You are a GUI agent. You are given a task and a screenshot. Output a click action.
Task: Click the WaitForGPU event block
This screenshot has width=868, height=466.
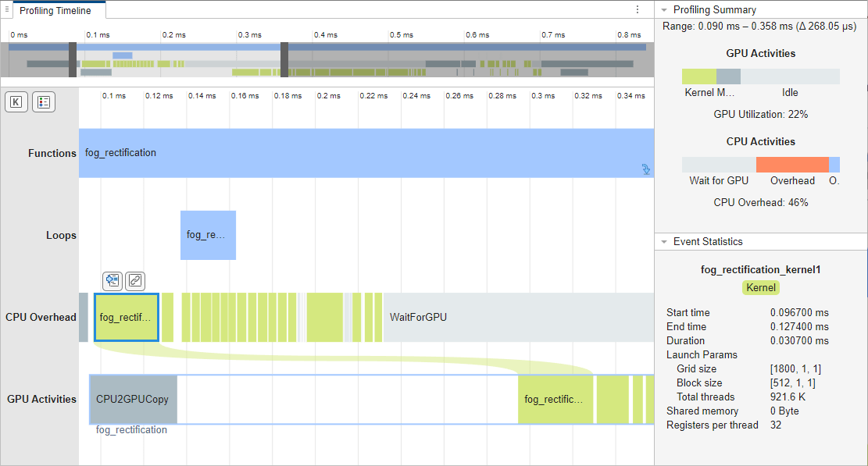516,317
